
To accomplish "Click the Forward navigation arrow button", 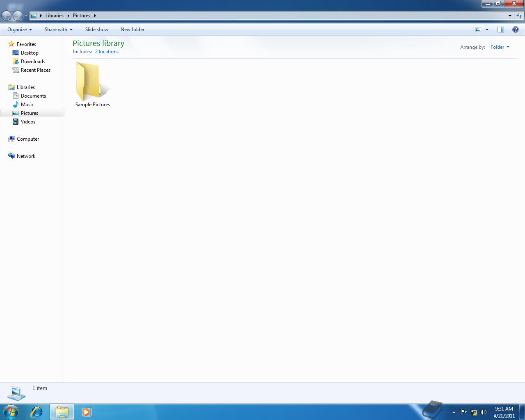I will (x=18, y=16).
